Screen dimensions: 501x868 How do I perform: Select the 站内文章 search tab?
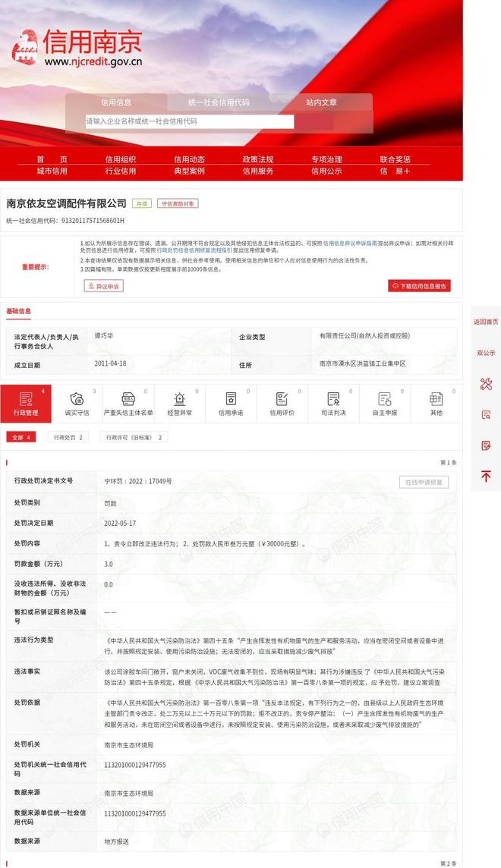pyautogui.click(x=322, y=102)
